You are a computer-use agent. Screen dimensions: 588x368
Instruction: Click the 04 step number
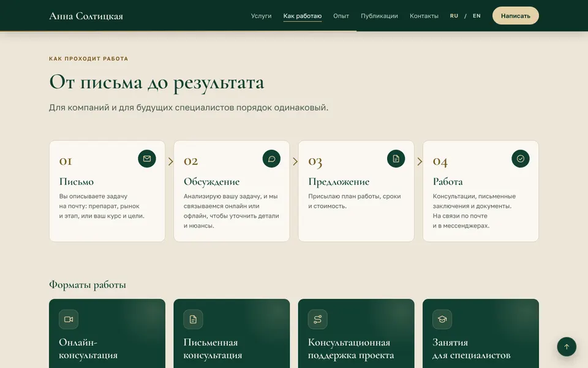point(440,161)
